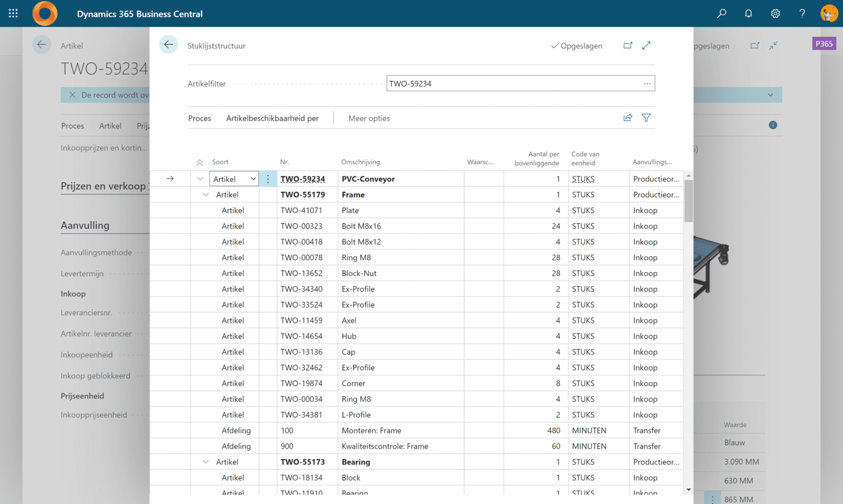843x504 pixels.
Task: Sort by the Nr. column header
Action: 284,162
